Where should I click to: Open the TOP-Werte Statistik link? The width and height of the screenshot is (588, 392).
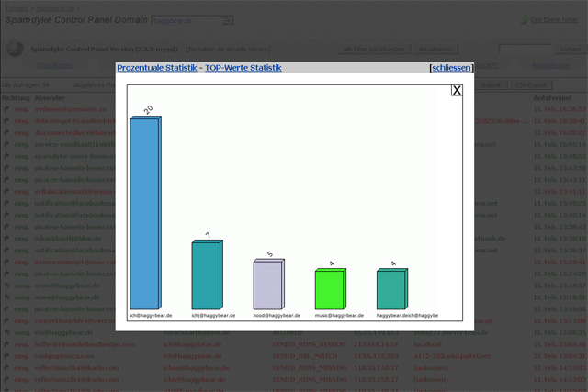tap(243, 68)
